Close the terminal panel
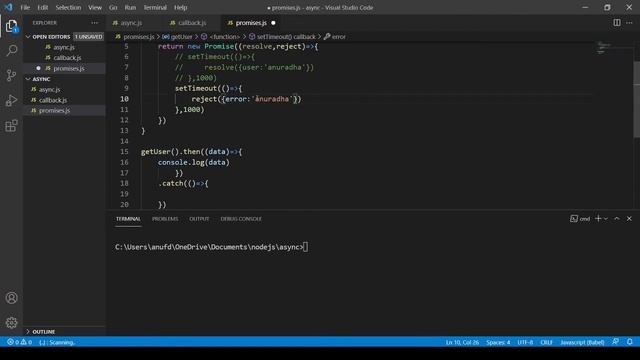This screenshot has width=640, height=360. point(629,219)
